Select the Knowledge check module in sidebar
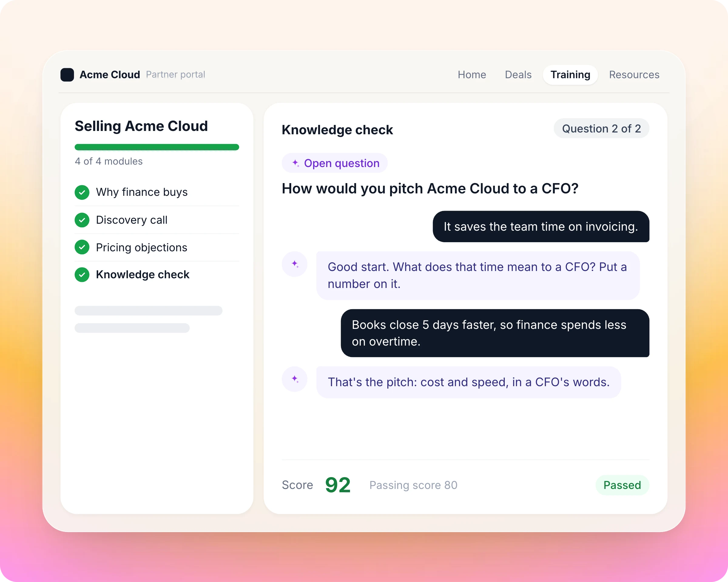Viewport: 728px width, 582px height. click(157, 275)
